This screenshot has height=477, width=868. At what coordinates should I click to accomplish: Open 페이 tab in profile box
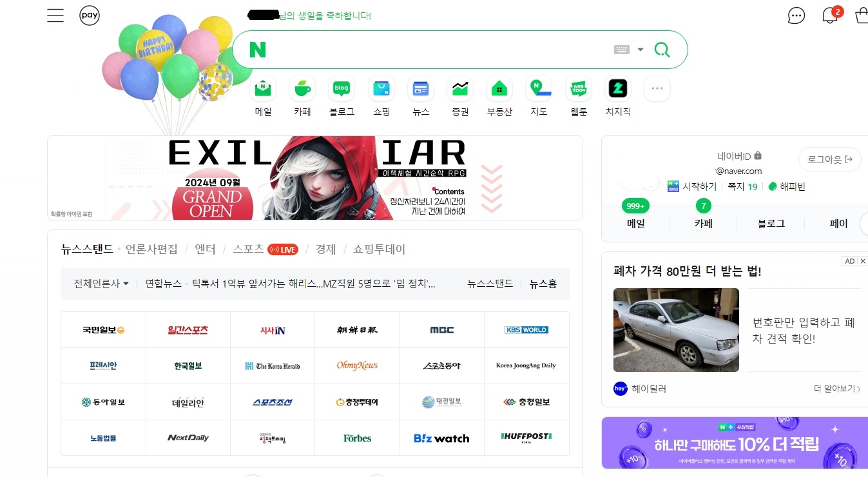pos(838,224)
